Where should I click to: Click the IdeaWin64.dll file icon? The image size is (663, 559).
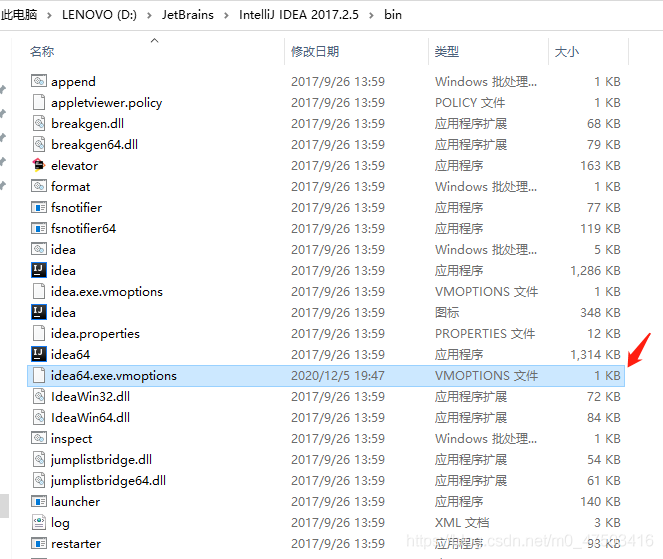point(39,417)
